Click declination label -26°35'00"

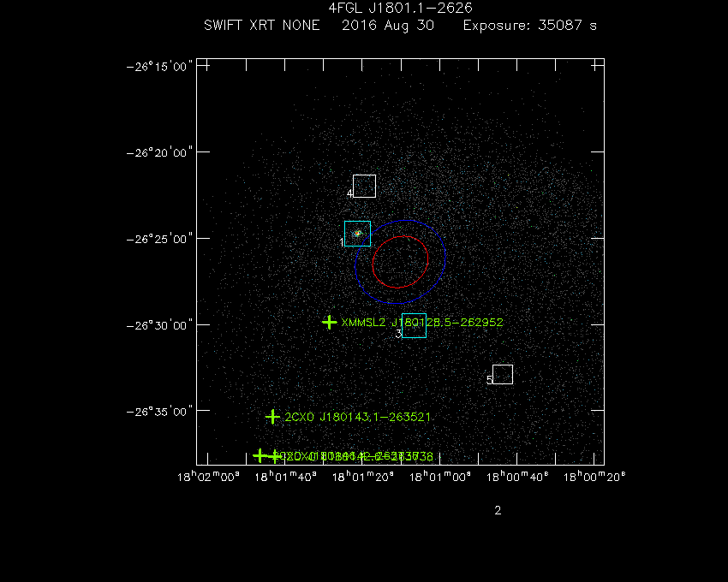tap(159, 412)
